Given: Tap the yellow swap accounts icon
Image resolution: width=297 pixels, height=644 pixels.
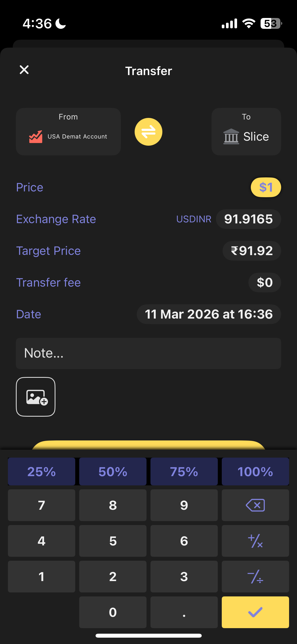Looking at the screenshot, I should tap(148, 132).
